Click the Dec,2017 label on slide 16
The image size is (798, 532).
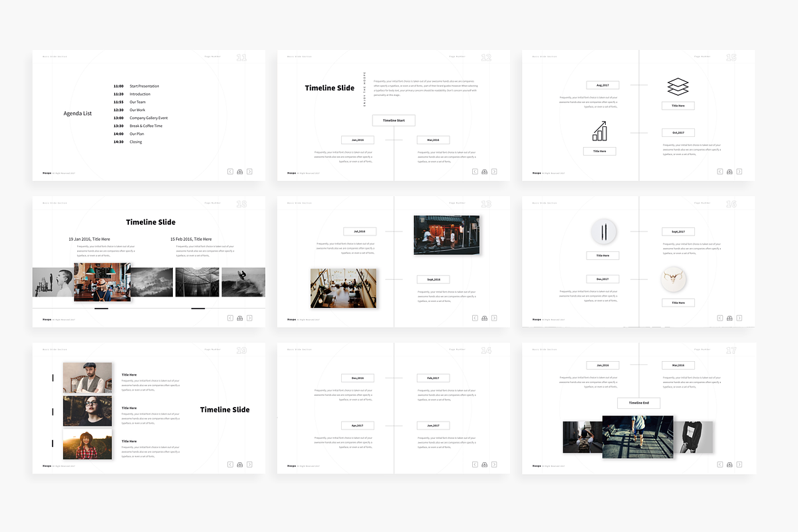(602, 279)
